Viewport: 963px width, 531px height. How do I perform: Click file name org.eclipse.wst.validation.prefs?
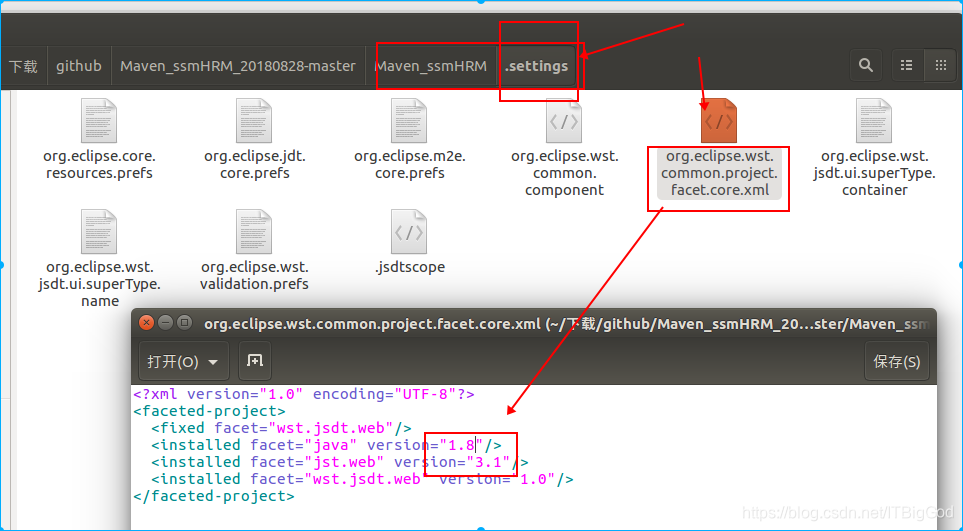click(x=254, y=276)
